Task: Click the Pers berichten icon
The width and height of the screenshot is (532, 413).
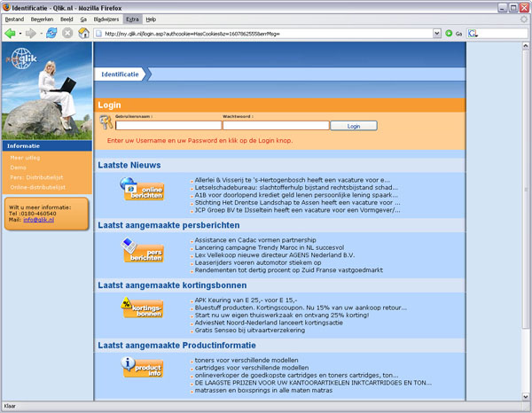Action: (x=142, y=252)
